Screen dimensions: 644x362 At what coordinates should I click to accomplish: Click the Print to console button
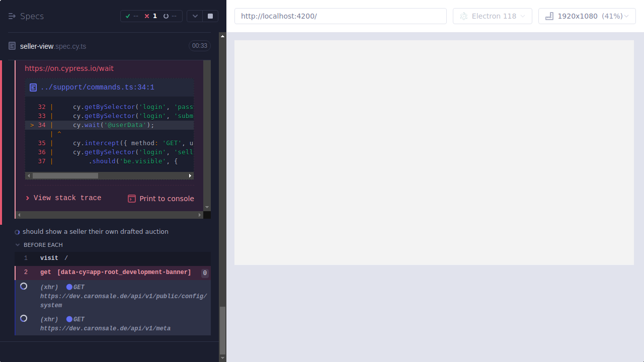(x=160, y=198)
